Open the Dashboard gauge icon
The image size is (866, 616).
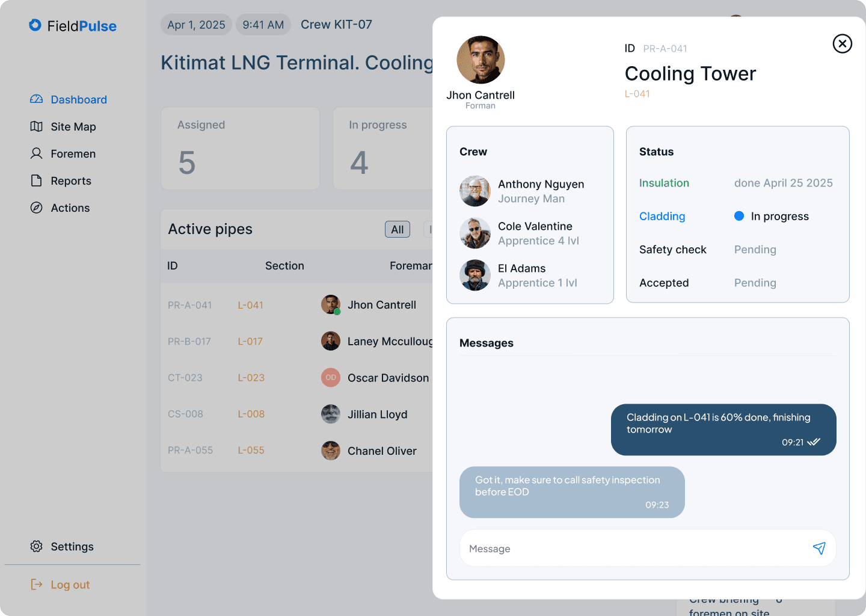point(36,99)
